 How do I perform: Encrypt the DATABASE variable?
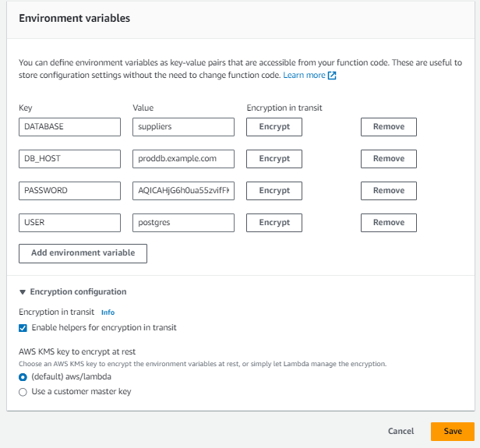coord(274,127)
